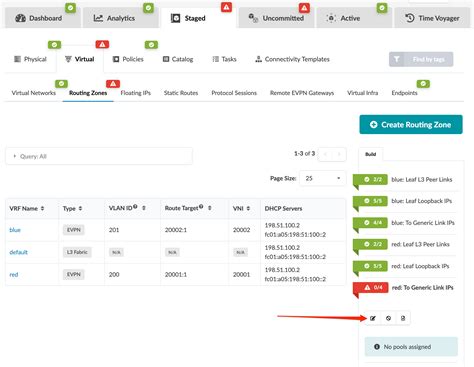Screen dimensions: 474x367
Task: Go to the previous results page
Action: (325, 154)
